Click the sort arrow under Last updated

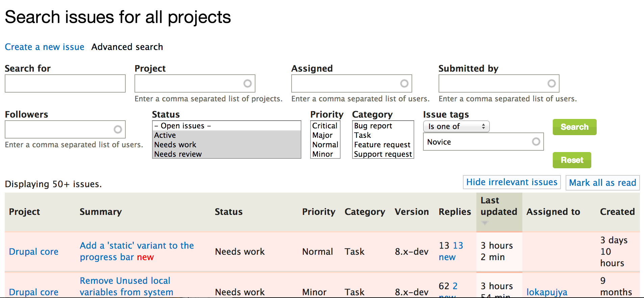pyautogui.click(x=485, y=223)
